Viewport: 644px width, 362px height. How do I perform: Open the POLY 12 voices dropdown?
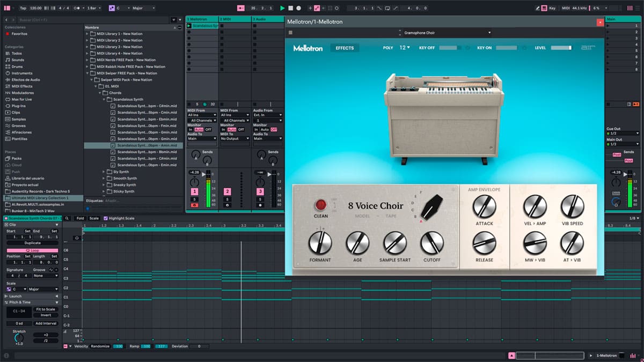404,48
